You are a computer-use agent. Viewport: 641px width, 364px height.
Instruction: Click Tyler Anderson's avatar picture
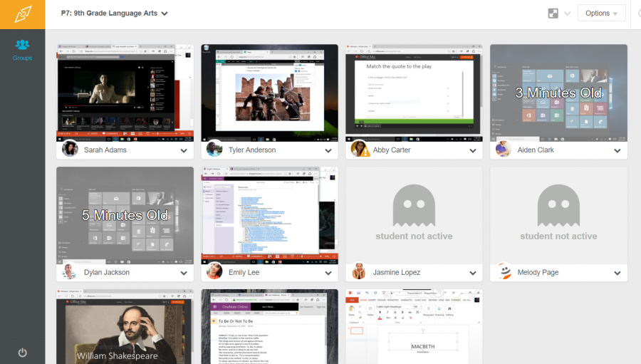tap(214, 148)
